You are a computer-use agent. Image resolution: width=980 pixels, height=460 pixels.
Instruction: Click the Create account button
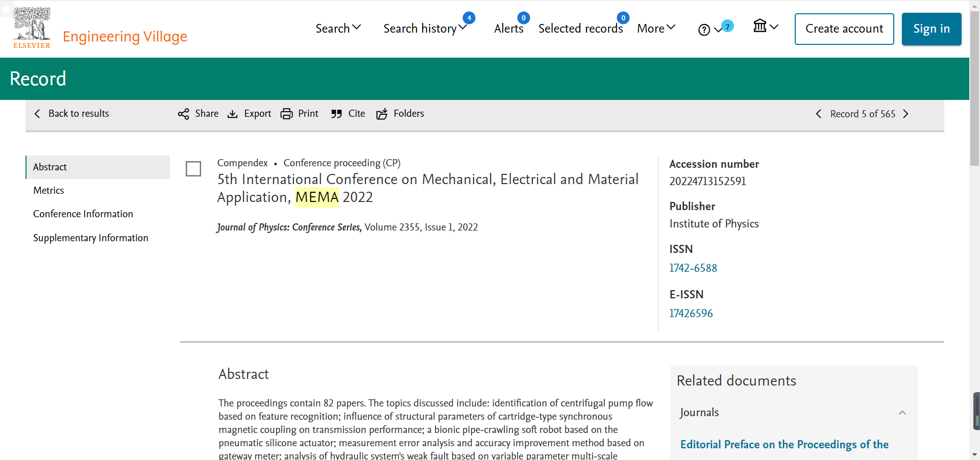[x=844, y=29]
